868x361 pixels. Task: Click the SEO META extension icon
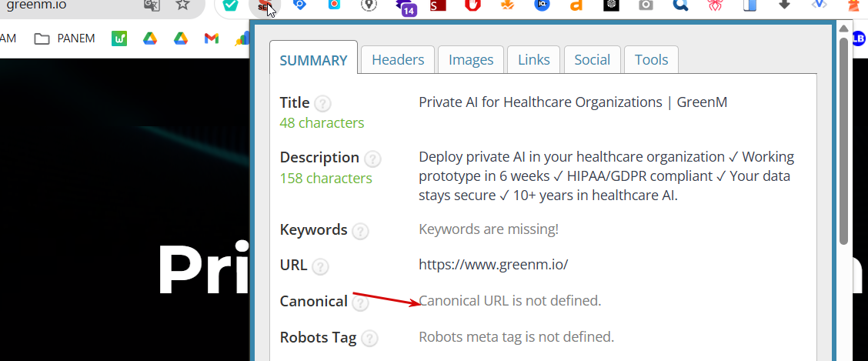[x=265, y=6]
